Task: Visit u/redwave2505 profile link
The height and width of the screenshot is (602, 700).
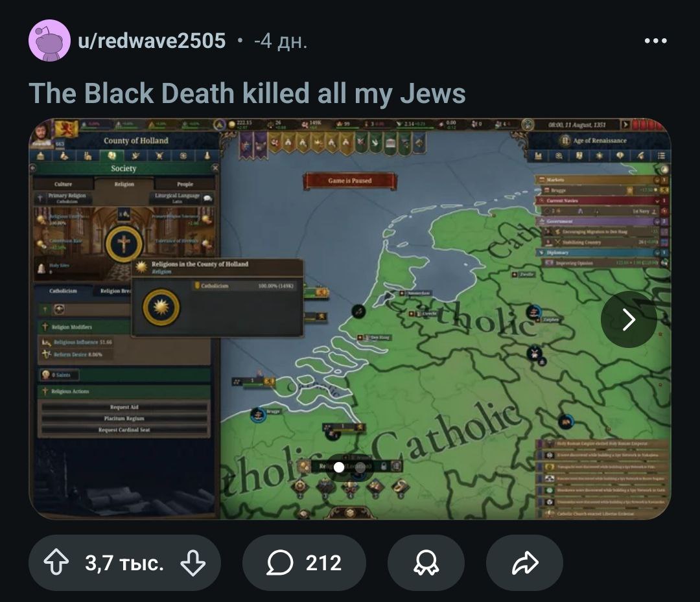Action: [x=152, y=41]
